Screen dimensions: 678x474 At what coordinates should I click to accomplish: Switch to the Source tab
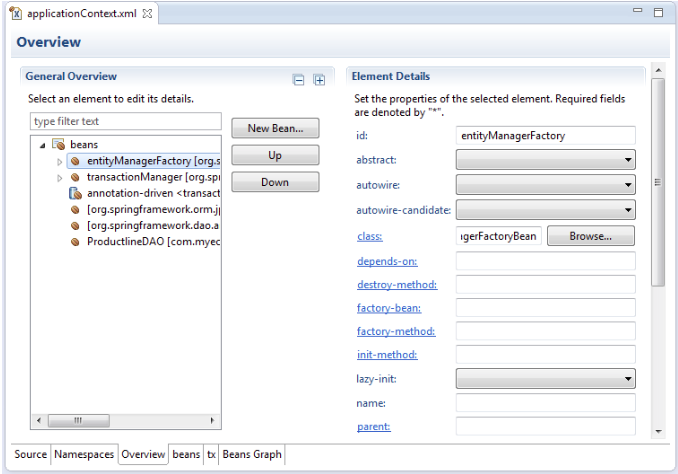tap(30, 455)
